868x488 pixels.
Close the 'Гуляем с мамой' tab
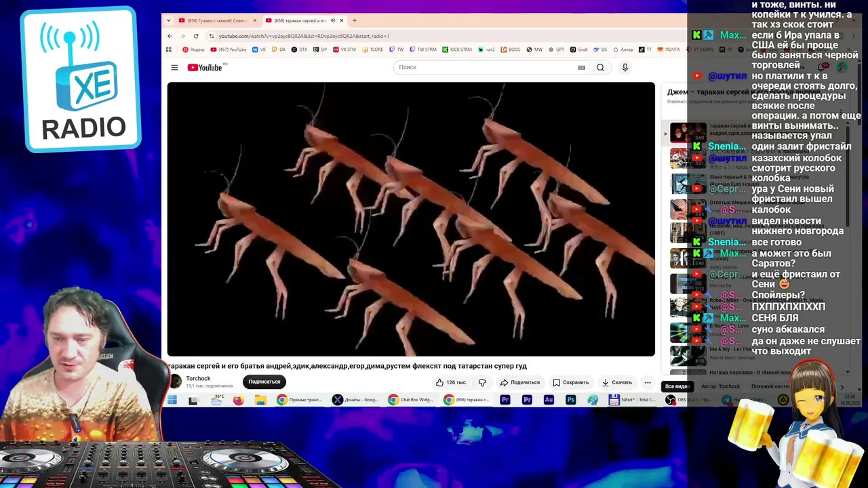point(254,20)
